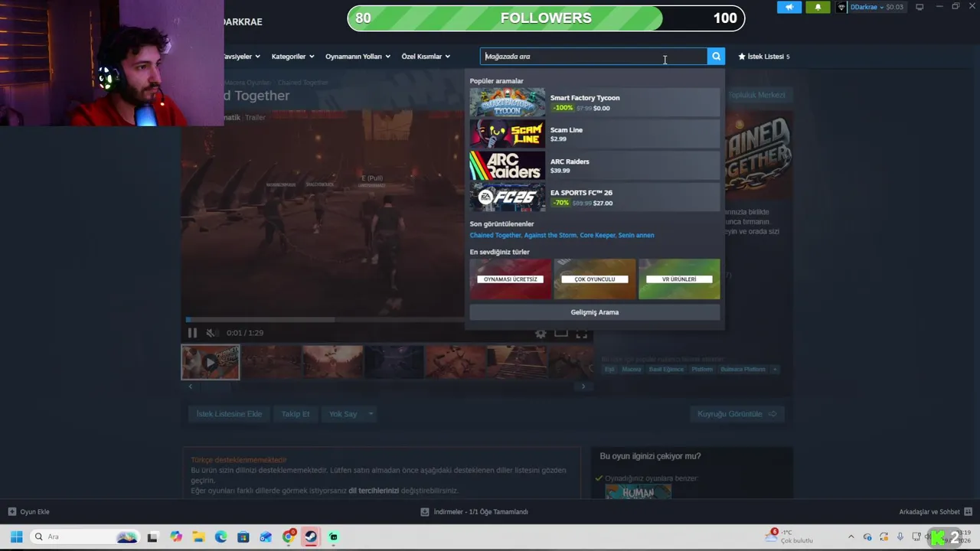Screen dimensions: 980x551
Task: Click the Oyun Ekle plus icon
Action: (12, 512)
